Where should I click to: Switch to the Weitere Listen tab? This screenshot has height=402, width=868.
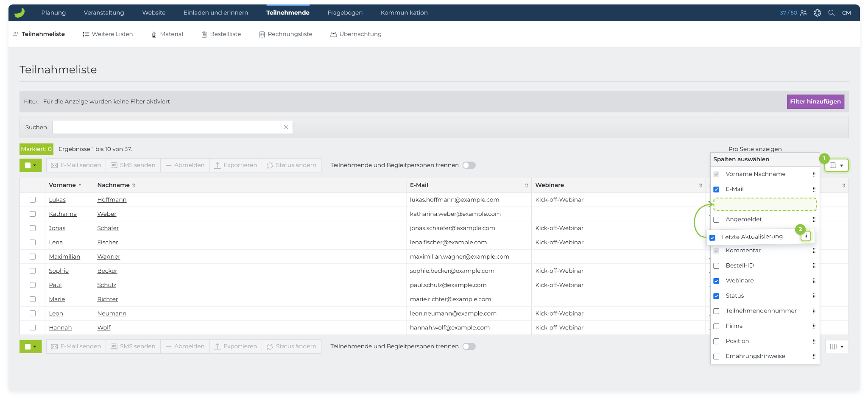108,34
